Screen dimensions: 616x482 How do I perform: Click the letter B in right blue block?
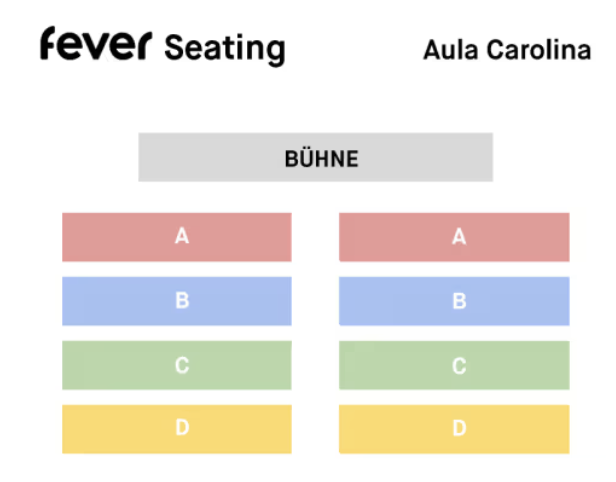click(x=459, y=301)
